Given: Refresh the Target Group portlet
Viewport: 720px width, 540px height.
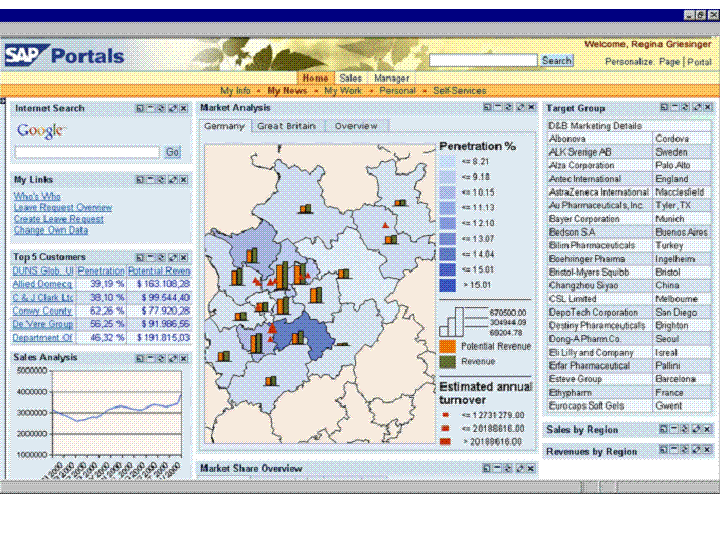Looking at the screenshot, I should [686, 107].
